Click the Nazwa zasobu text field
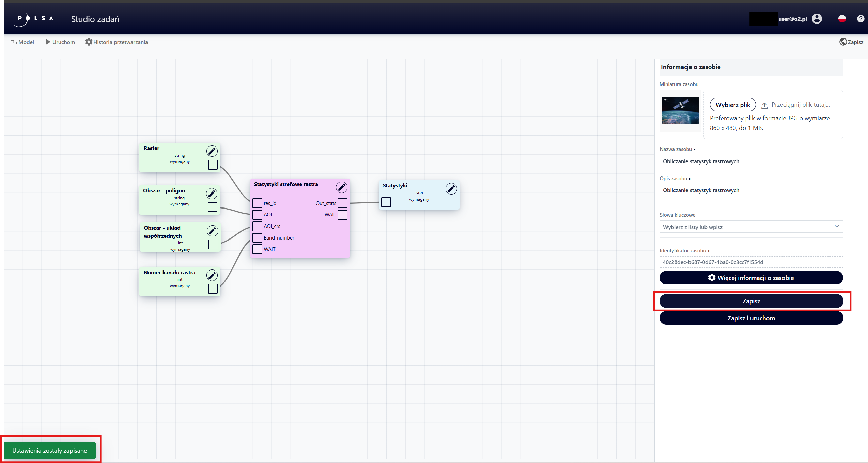The image size is (868, 463). (751, 161)
